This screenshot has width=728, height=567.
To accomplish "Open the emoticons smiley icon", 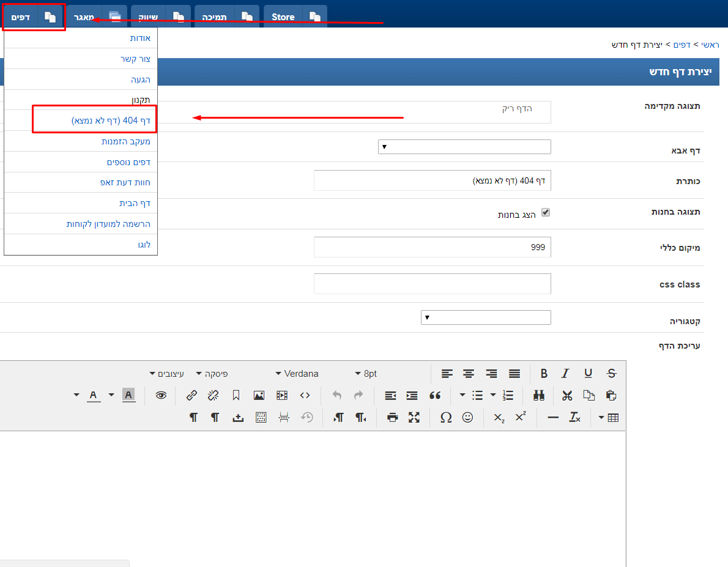I will 468,418.
